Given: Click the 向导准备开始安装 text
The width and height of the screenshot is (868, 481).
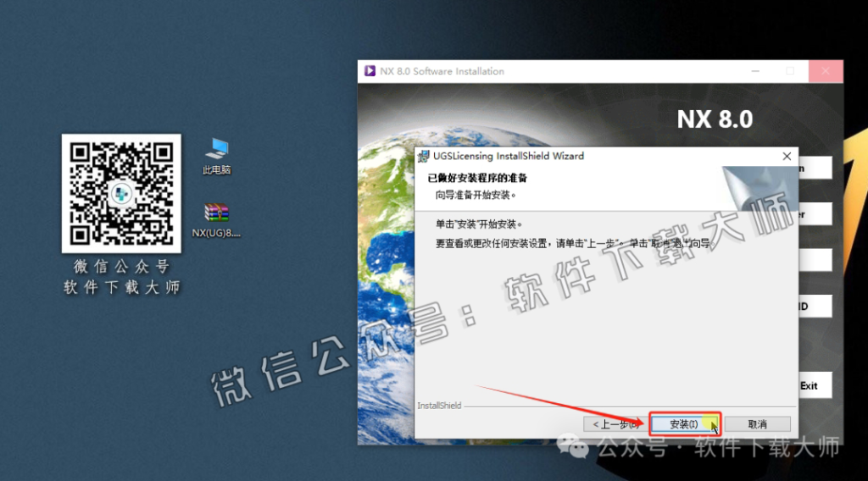Looking at the screenshot, I should click(475, 195).
